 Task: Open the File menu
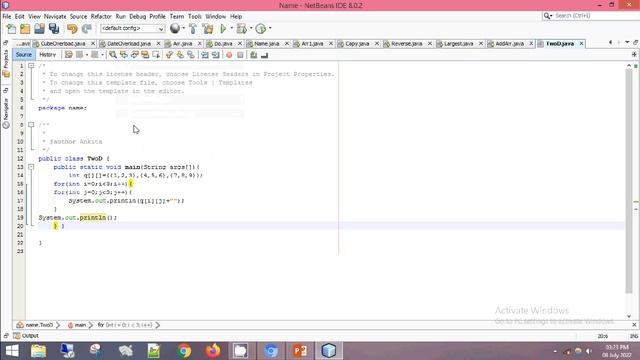7,16
